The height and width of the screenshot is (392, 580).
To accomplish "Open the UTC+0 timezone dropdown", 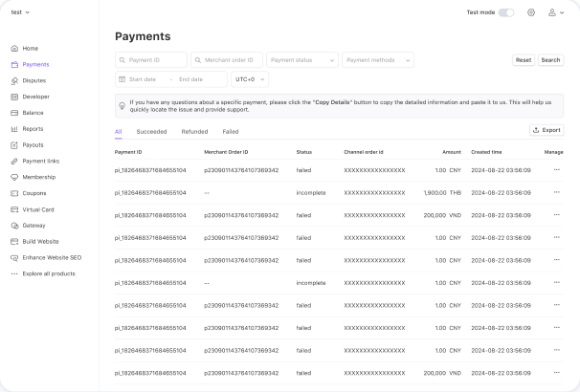I will 250,79.
